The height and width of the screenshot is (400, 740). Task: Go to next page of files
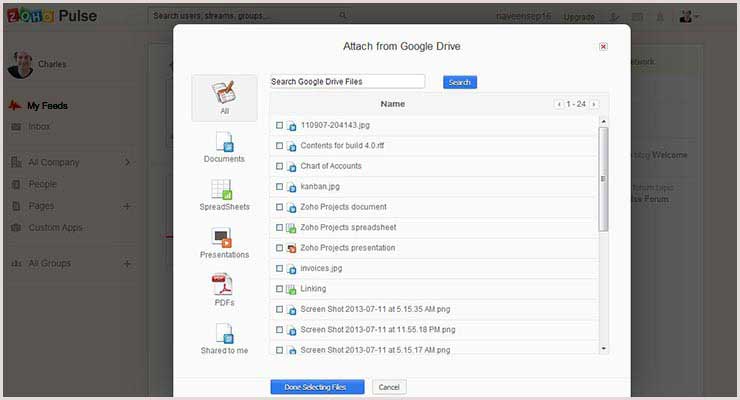point(594,104)
